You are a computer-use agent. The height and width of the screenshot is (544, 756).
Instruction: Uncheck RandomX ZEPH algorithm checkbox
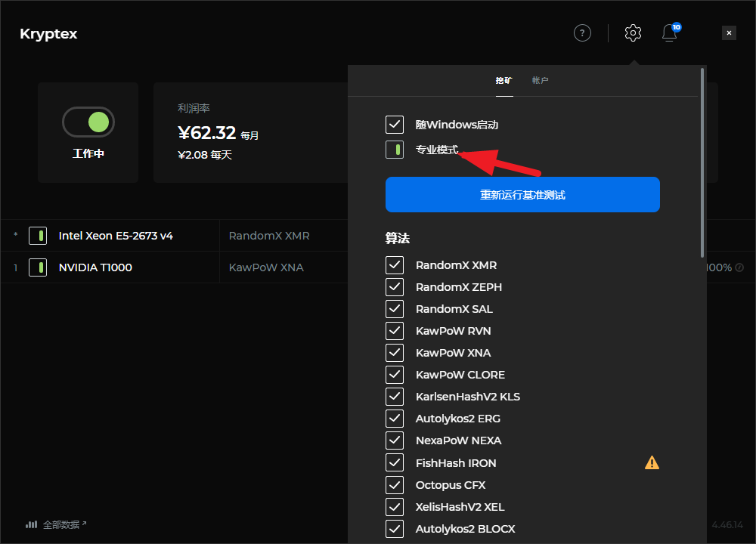click(395, 286)
